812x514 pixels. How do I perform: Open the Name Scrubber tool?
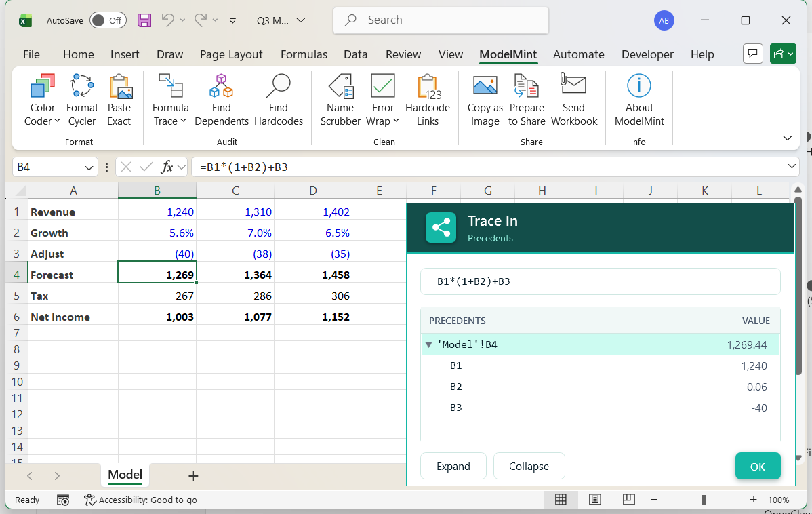click(x=340, y=100)
